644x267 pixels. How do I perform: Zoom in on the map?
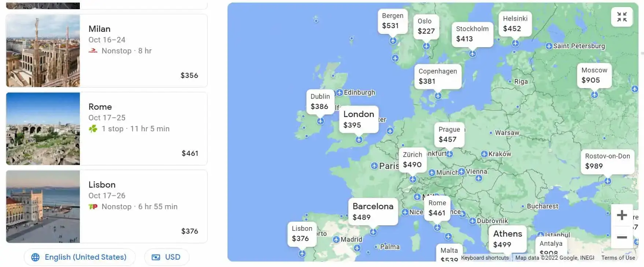622,215
